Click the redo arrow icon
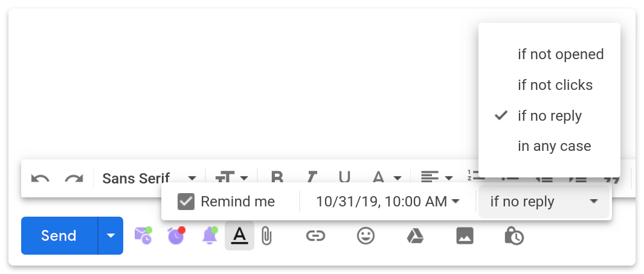 point(74,179)
